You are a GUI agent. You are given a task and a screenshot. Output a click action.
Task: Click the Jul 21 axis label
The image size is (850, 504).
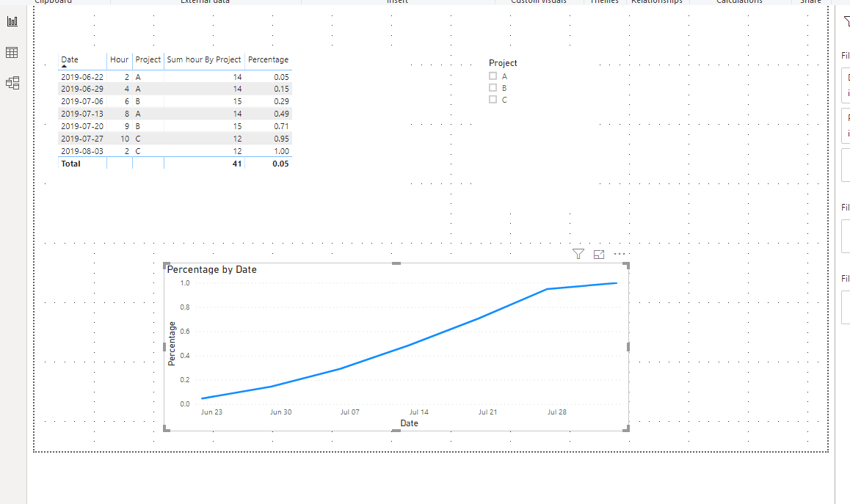(x=487, y=412)
